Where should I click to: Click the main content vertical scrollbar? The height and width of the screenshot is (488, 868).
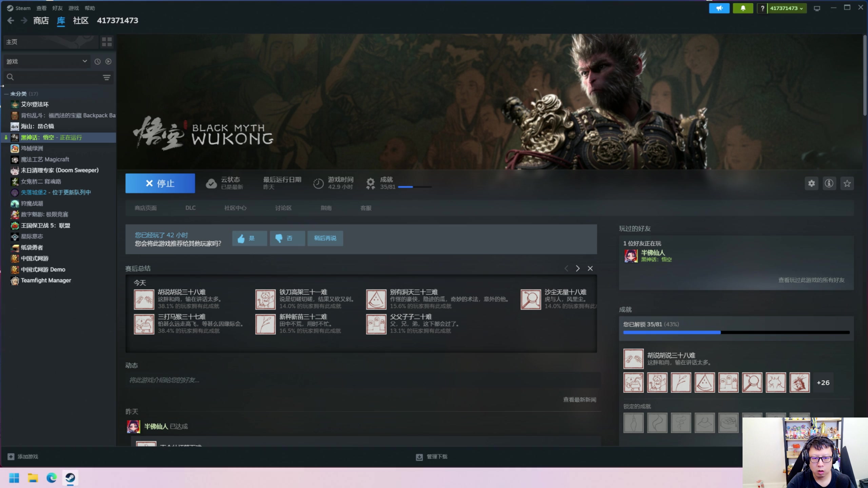[865, 75]
